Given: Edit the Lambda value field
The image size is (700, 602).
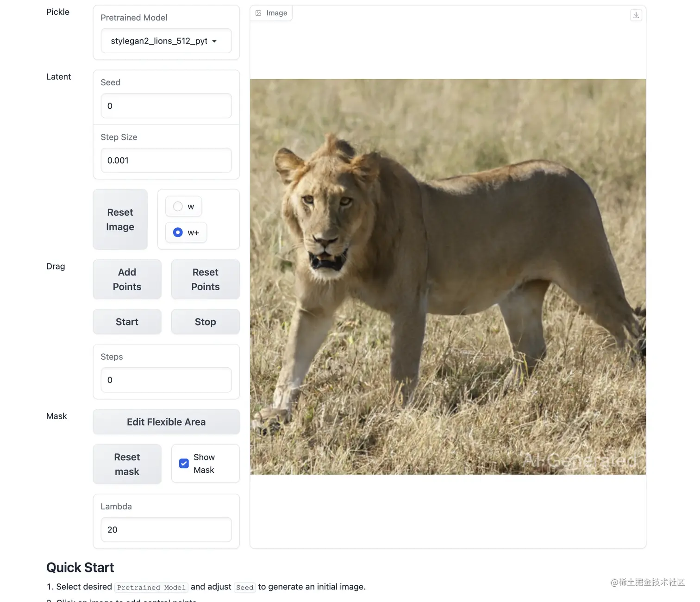Looking at the screenshot, I should click(166, 530).
